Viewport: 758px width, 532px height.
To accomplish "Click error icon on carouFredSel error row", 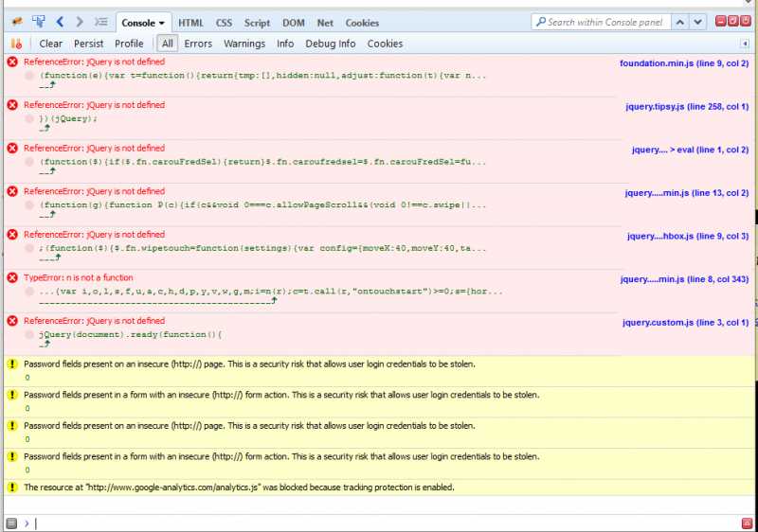I will (12, 149).
